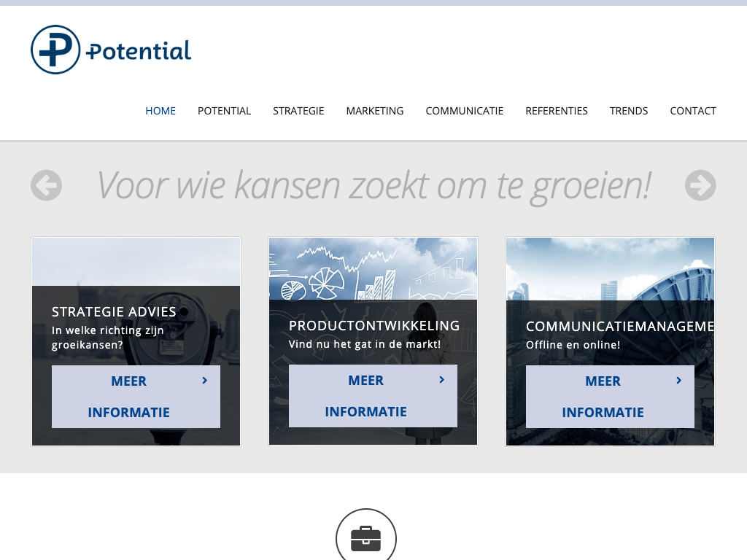
Task: Click Meer Informatie under Communicatiemanagement
Action: click(603, 397)
